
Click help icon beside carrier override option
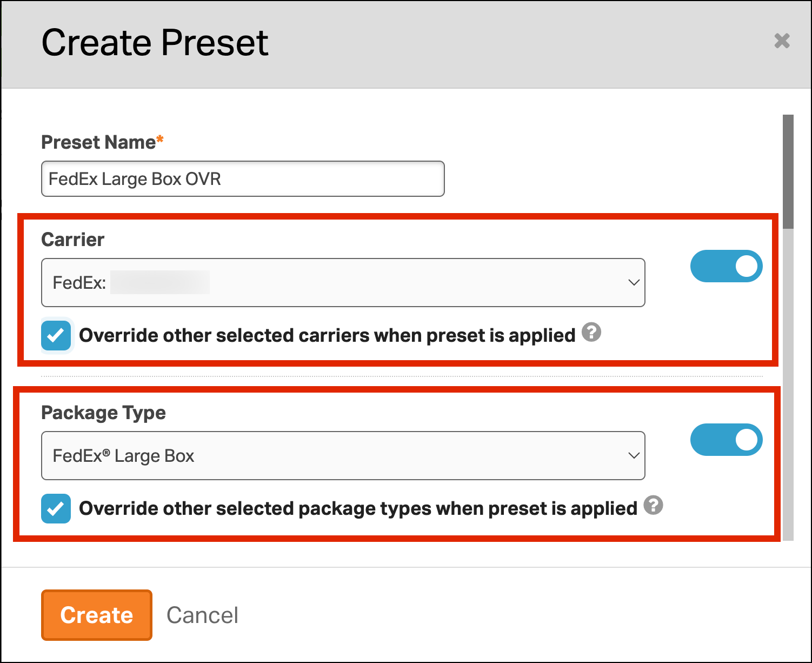[591, 332]
